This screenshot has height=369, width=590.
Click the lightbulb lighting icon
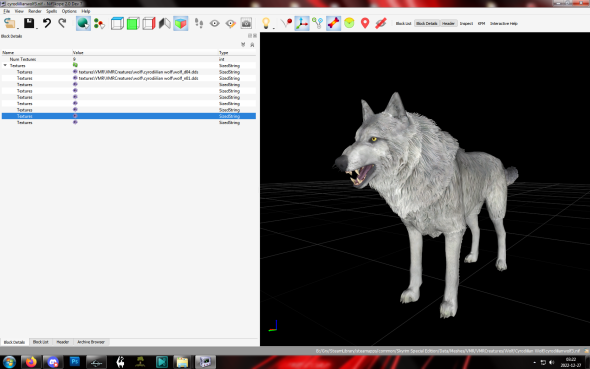pos(266,23)
